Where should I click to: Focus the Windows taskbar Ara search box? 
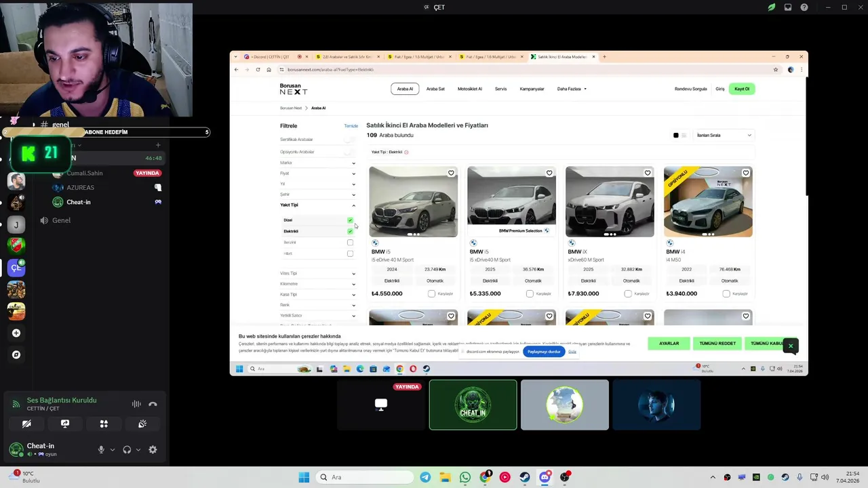coord(365,477)
